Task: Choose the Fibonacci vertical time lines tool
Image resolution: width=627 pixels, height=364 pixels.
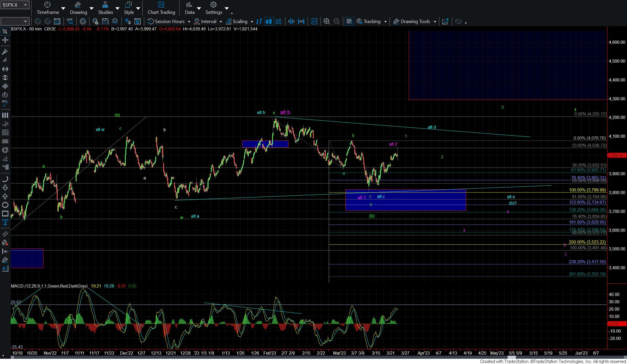Action: point(5,115)
